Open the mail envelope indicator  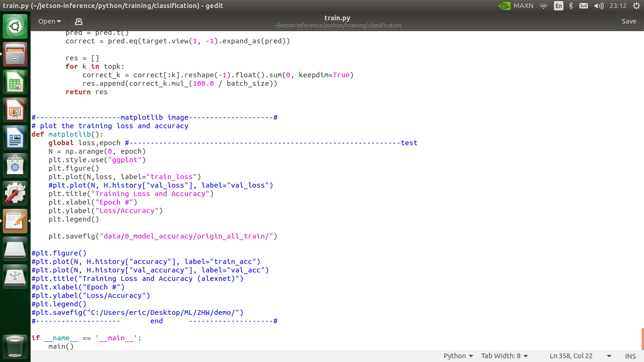point(583,6)
